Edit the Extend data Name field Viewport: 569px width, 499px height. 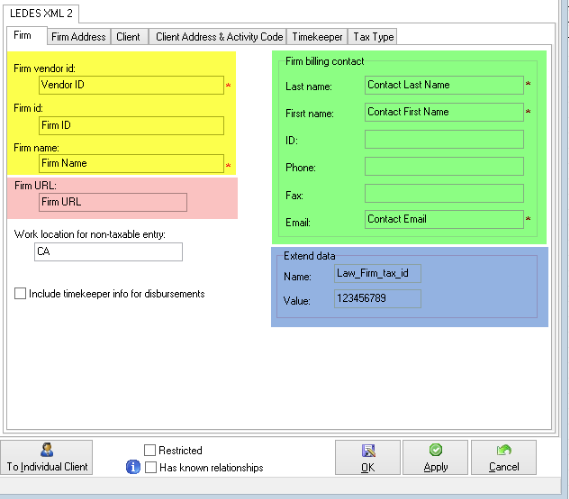tap(377, 273)
